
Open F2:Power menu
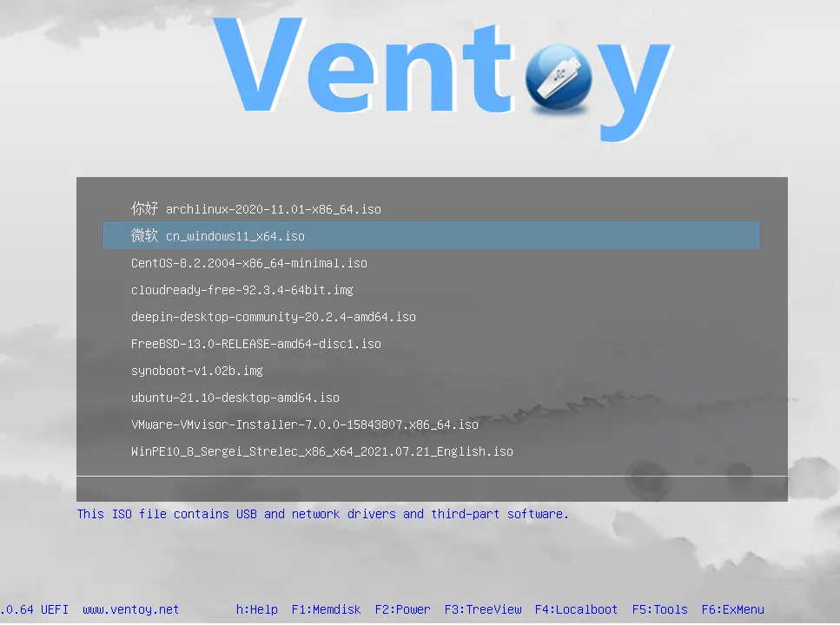[402, 609]
